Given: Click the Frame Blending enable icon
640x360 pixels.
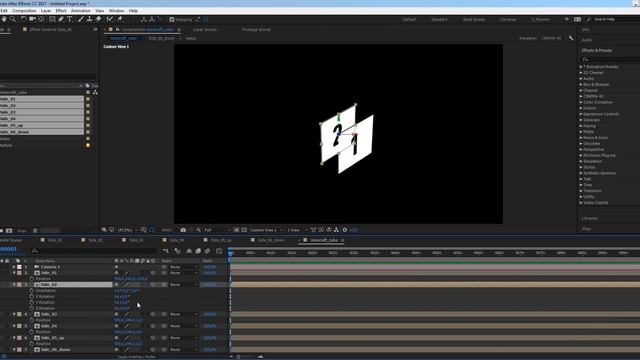Looking at the screenshot, I should click(198, 251).
